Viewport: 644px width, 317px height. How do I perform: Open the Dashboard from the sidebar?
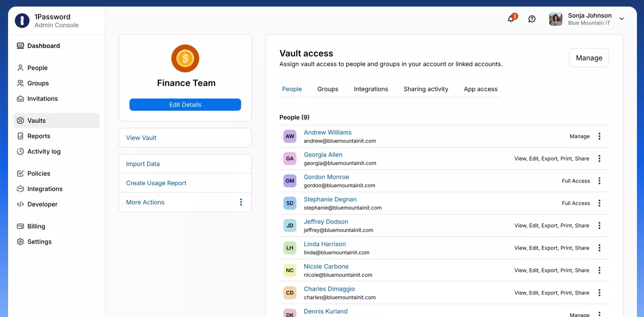coord(43,46)
